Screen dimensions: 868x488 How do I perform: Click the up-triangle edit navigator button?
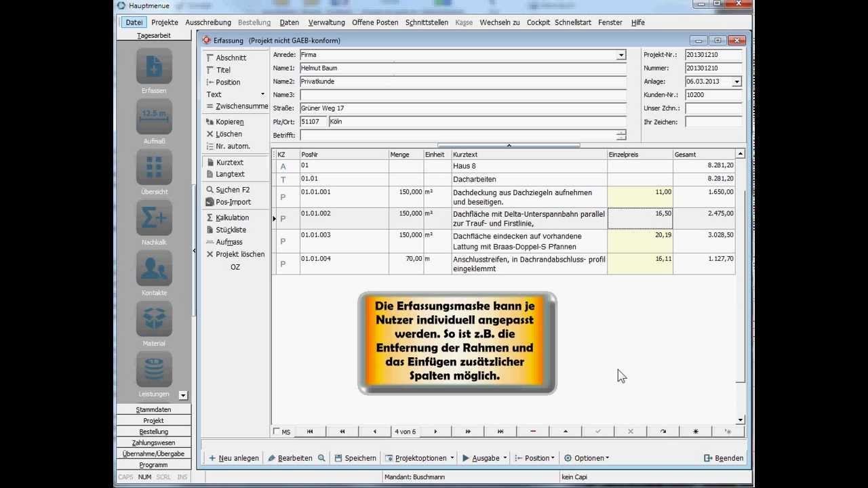pos(566,432)
